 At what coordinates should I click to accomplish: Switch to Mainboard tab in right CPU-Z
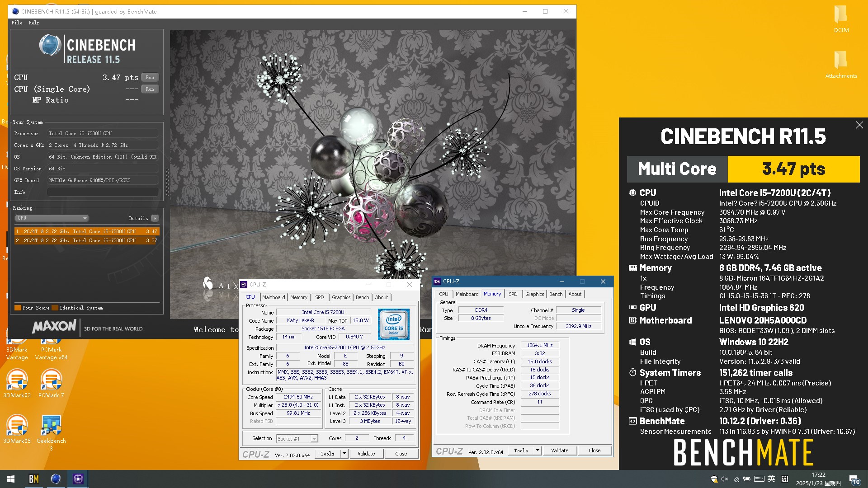coord(467,294)
